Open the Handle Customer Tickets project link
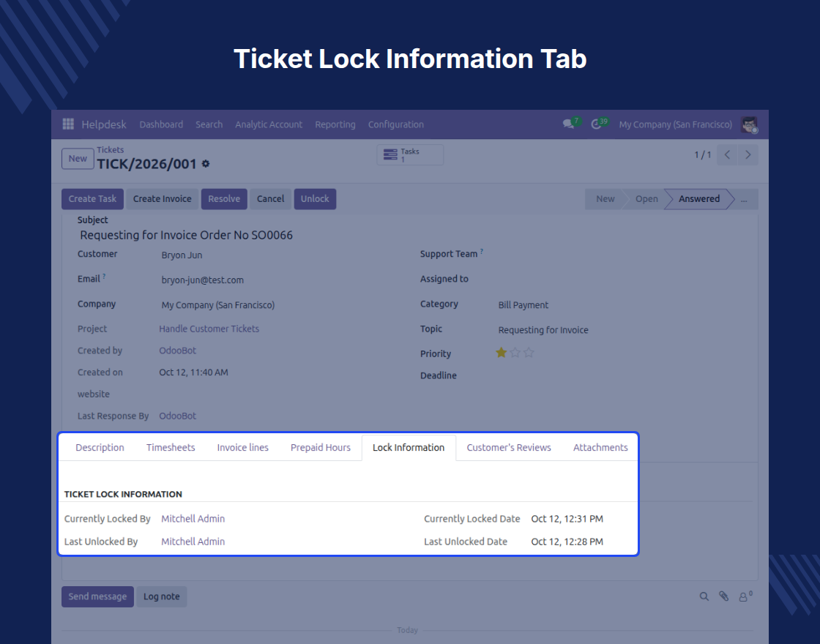 (209, 329)
